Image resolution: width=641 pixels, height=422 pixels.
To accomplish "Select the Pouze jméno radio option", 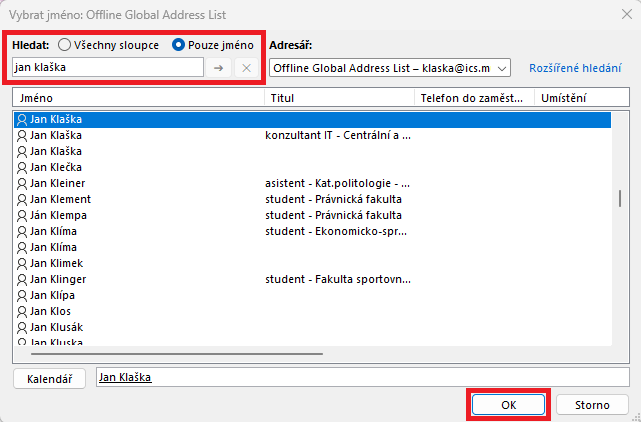I will [180, 45].
